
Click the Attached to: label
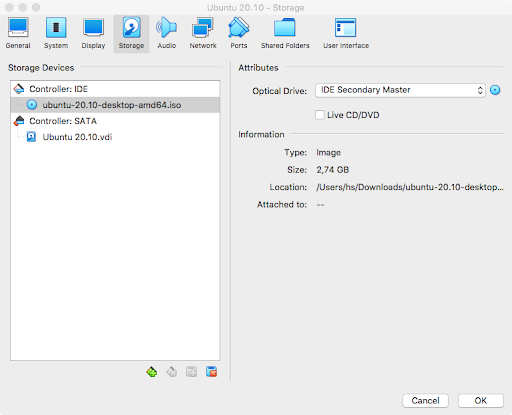tap(282, 204)
